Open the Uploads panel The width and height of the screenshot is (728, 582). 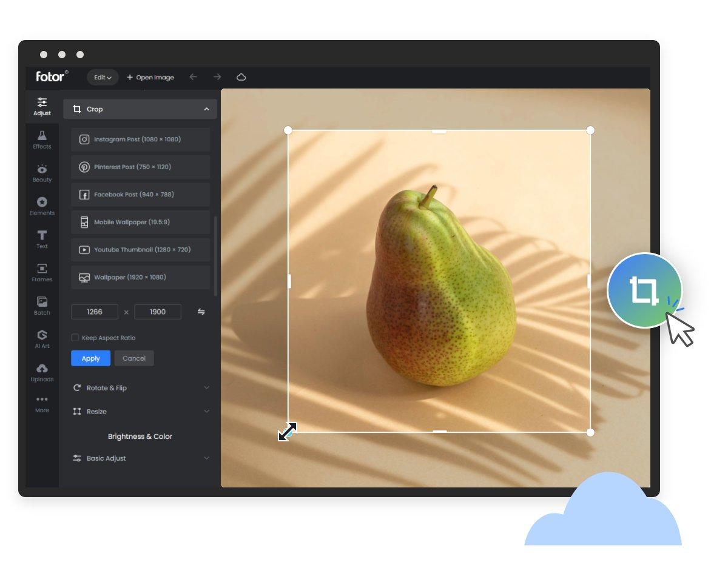coord(41,372)
